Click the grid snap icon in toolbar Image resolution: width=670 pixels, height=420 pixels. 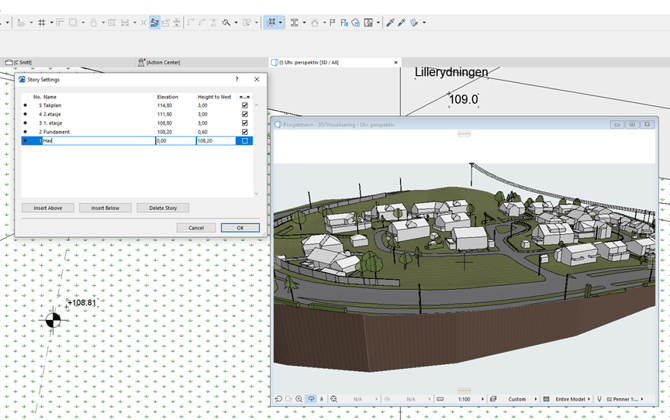pos(41,22)
